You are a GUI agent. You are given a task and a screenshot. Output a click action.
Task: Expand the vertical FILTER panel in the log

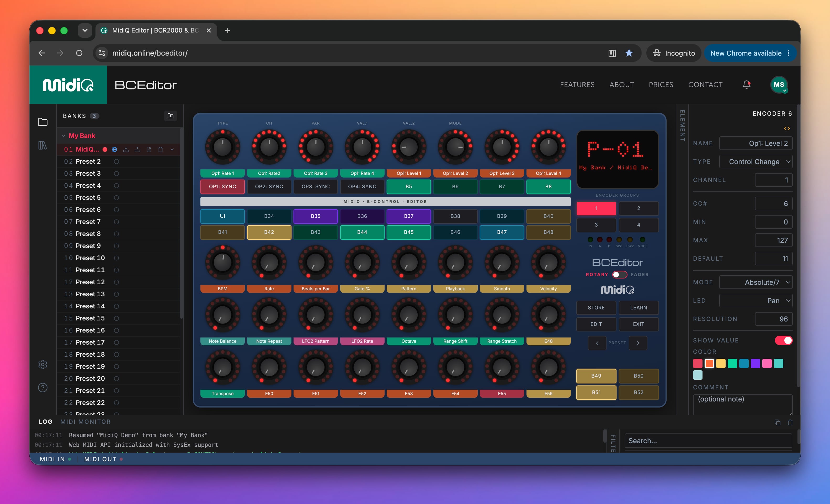613,443
